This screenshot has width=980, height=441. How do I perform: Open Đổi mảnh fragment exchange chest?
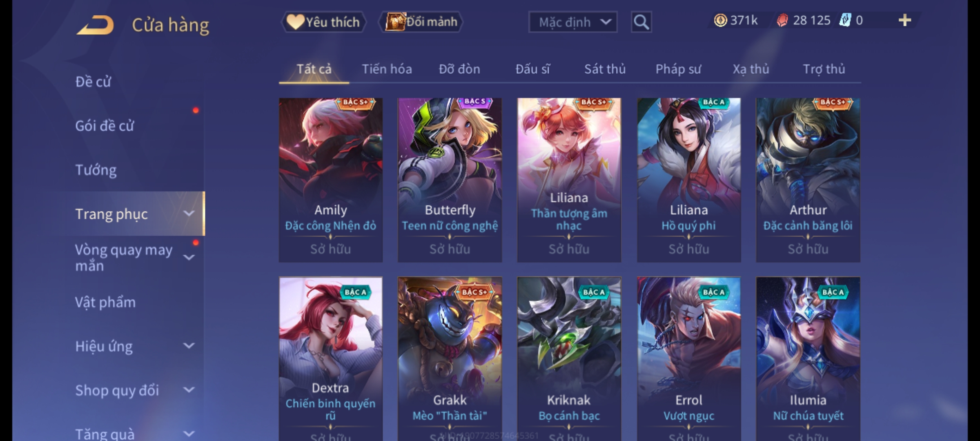click(x=421, y=22)
